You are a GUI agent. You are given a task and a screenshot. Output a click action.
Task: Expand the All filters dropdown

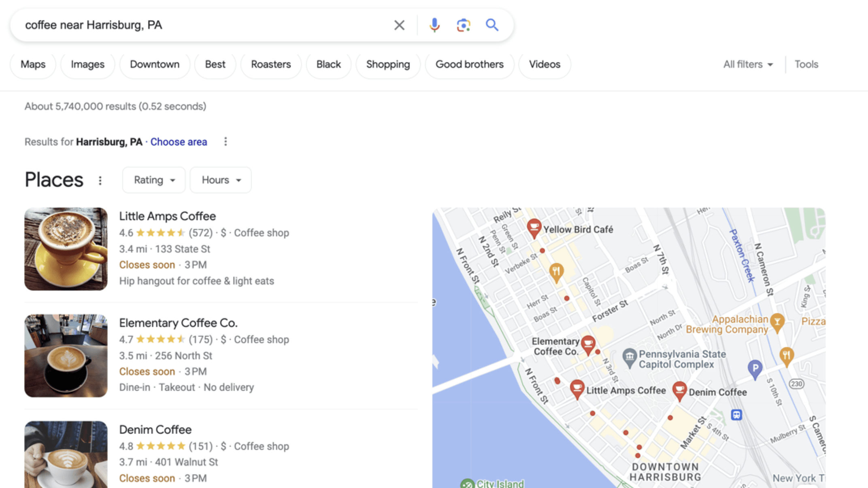point(748,64)
